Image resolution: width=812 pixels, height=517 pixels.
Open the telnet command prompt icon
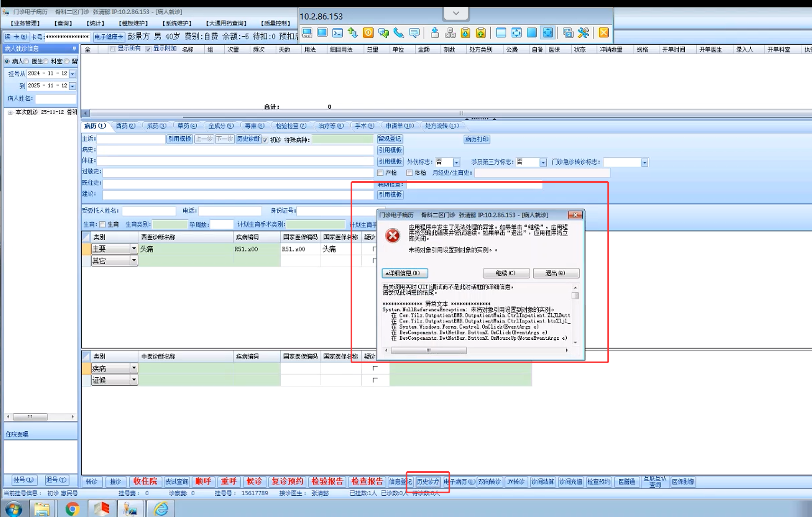point(337,33)
